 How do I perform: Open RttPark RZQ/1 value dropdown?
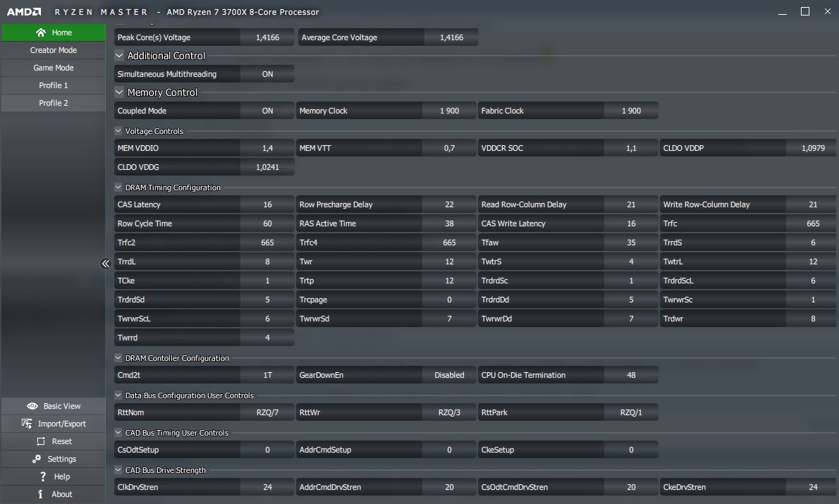(632, 412)
